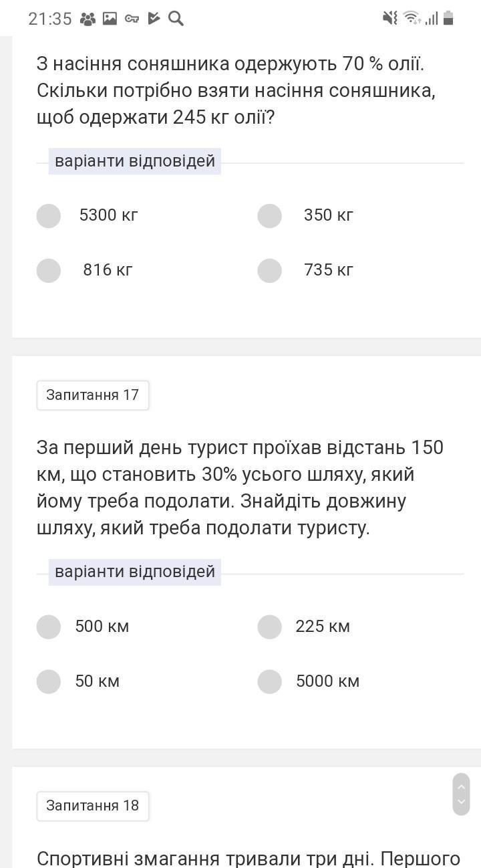Tap the key VPN status icon

132,19
